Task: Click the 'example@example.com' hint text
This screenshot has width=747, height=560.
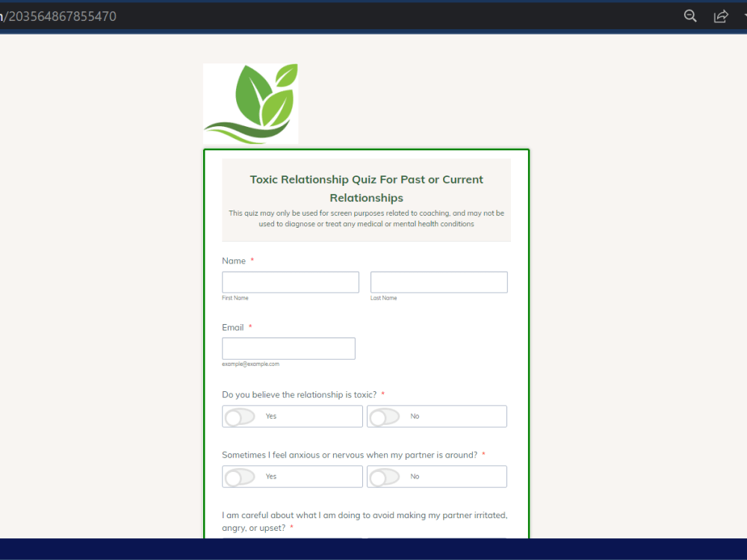Action: pyautogui.click(x=250, y=364)
